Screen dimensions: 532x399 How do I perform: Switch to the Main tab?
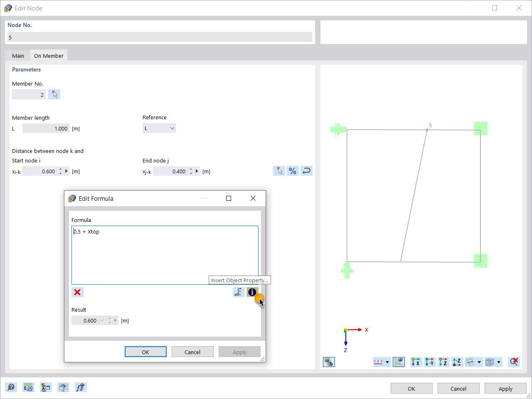[x=17, y=55]
